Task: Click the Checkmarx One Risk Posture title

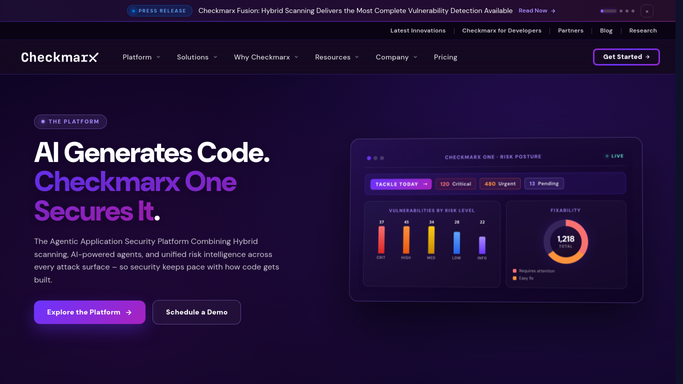Action: pos(493,157)
